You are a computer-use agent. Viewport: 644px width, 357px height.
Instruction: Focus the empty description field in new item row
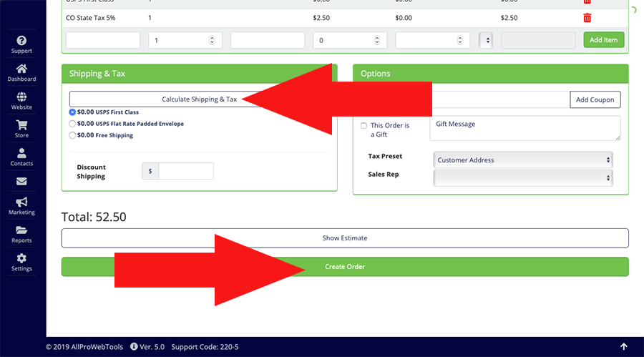coord(268,40)
